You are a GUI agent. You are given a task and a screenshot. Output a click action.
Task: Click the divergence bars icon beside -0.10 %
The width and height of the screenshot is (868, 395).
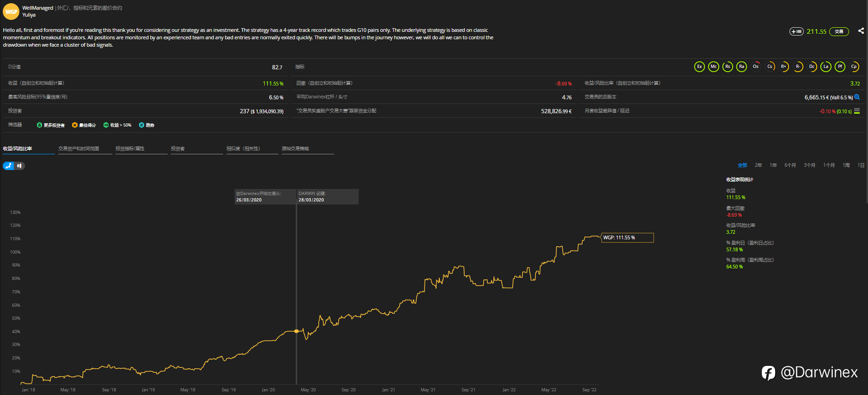click(857, 111)
